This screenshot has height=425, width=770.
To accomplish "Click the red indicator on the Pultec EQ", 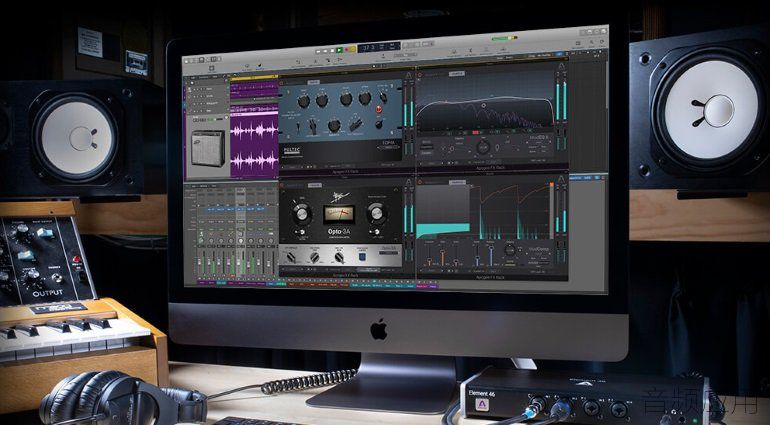I will coord(379,109).
